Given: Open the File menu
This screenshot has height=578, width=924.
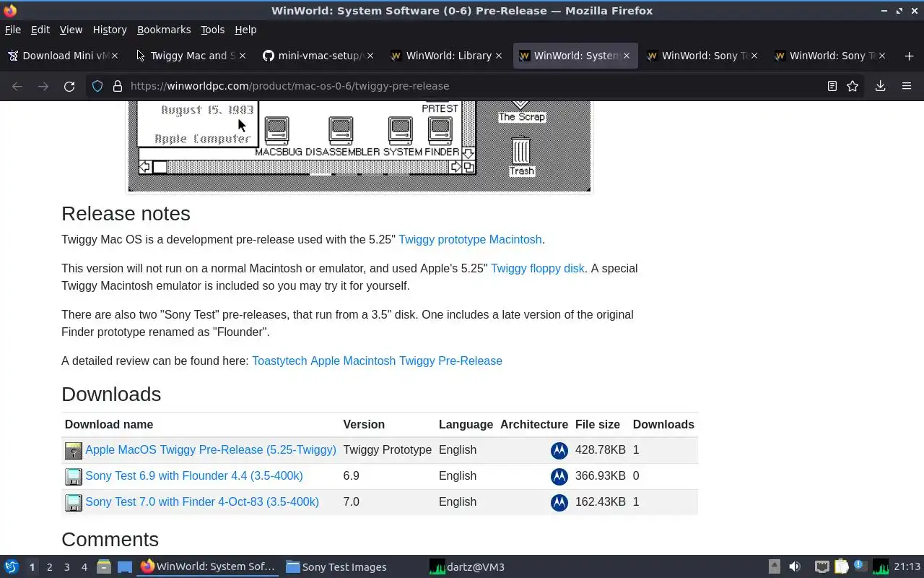Looking at the screenshot, I should pos(13,30).
